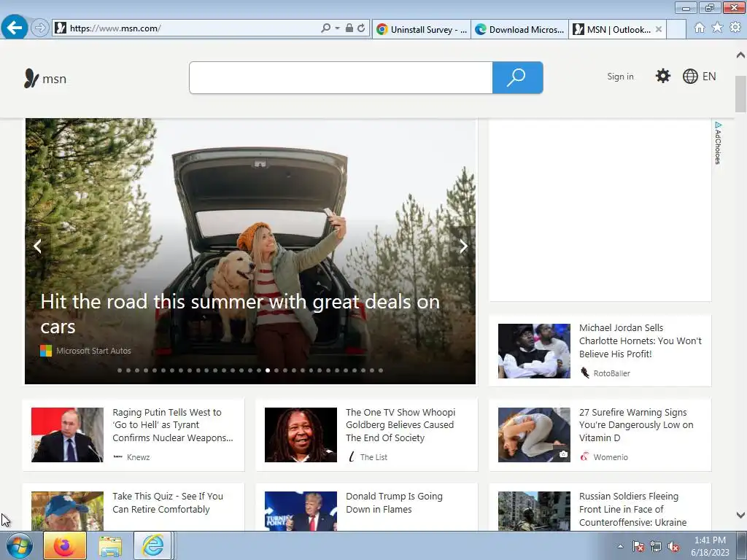The height and width of the screenshot is (560, 747).
Task: Open the Michael Jordan Charlotte Hornets article
Action: [x=640, y=341]
